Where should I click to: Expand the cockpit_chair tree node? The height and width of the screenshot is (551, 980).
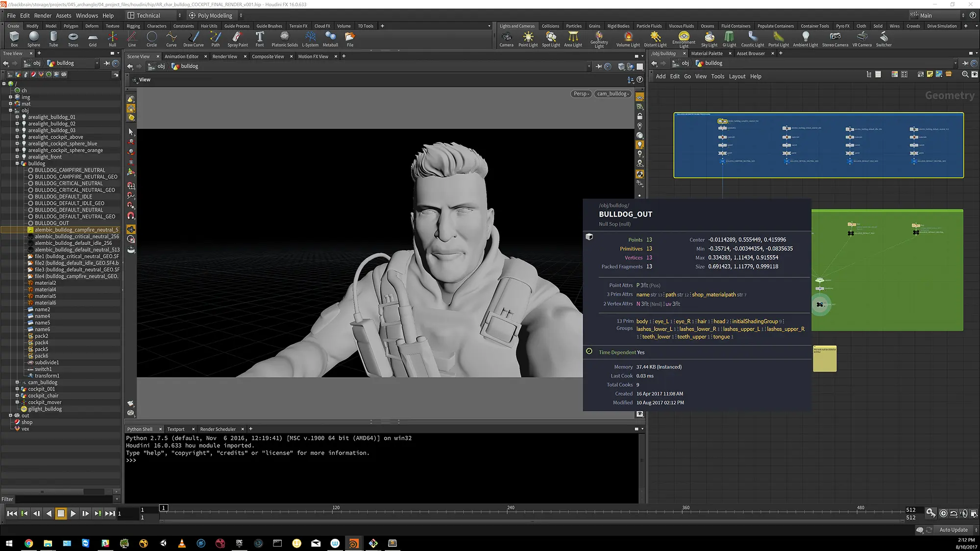coord(17,395)
